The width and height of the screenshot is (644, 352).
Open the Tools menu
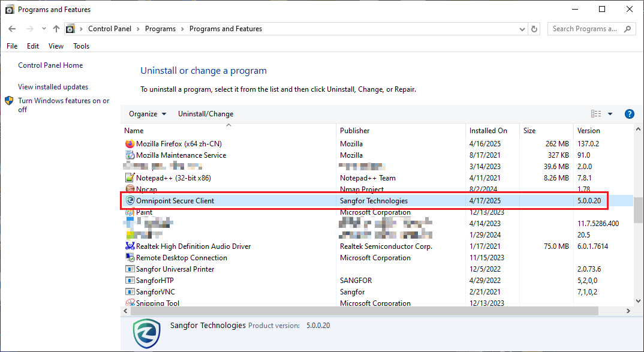[x=82, y=46]
